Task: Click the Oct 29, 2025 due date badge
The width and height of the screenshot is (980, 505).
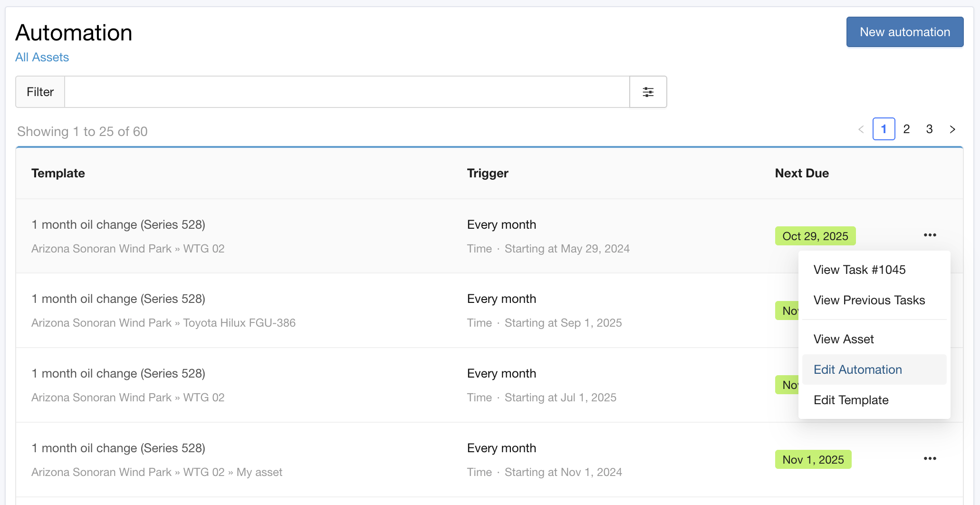Action: click(815, 236)
